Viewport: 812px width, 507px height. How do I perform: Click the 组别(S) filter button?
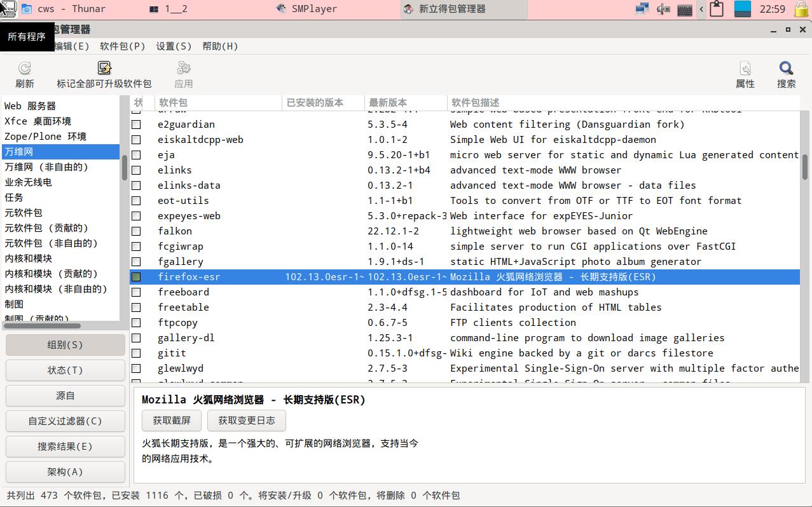65,345
